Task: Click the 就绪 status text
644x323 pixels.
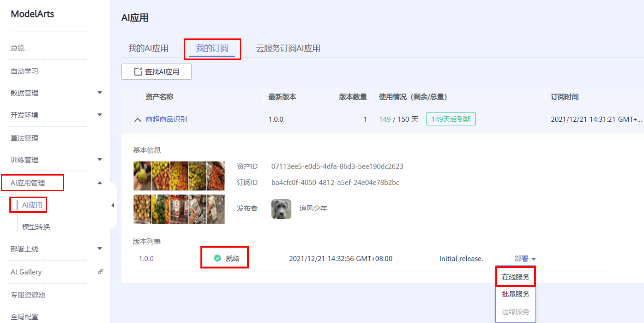Action: 233,258
